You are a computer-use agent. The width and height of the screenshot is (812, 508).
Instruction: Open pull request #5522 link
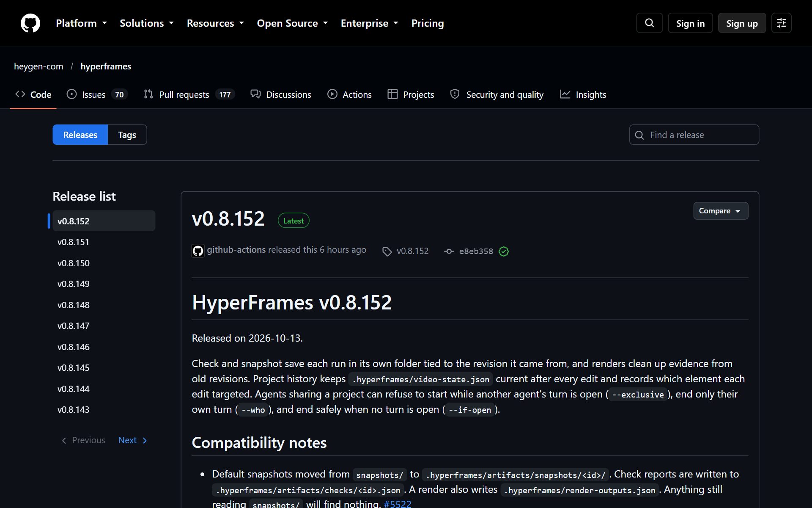(x=398, y=504)
